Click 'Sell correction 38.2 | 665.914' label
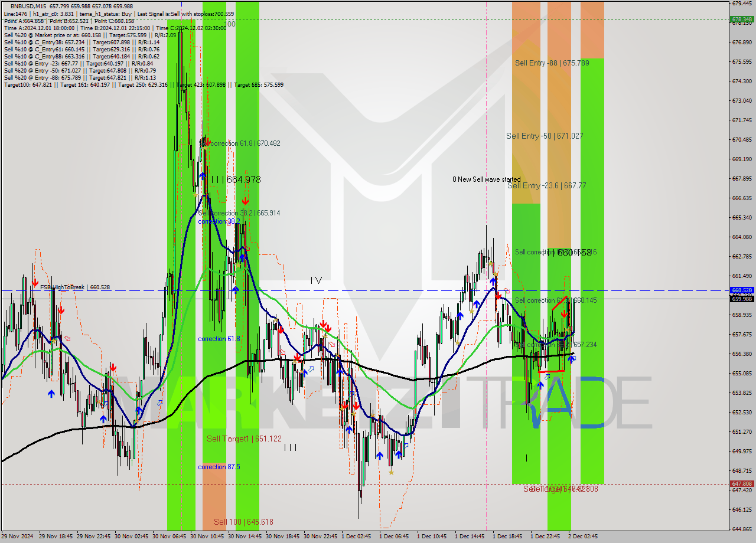The width and height of the screenshot is (756, 543). pos(240,213)
